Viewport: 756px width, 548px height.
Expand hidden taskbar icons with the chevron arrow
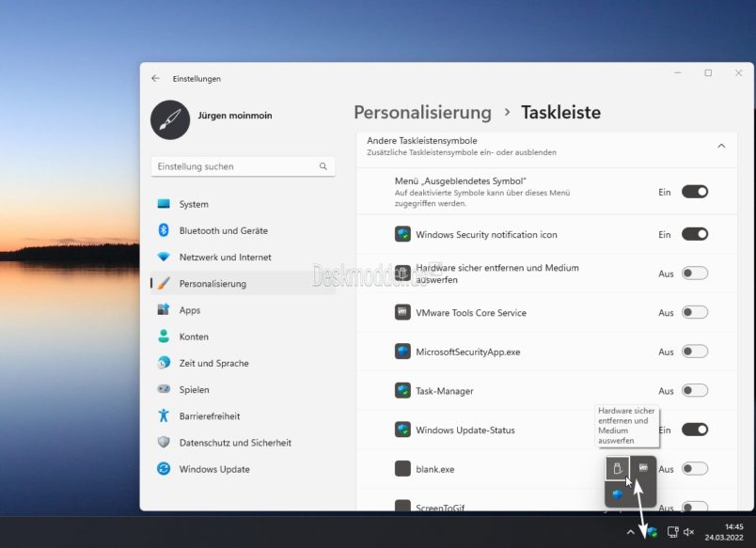(631, 532)
